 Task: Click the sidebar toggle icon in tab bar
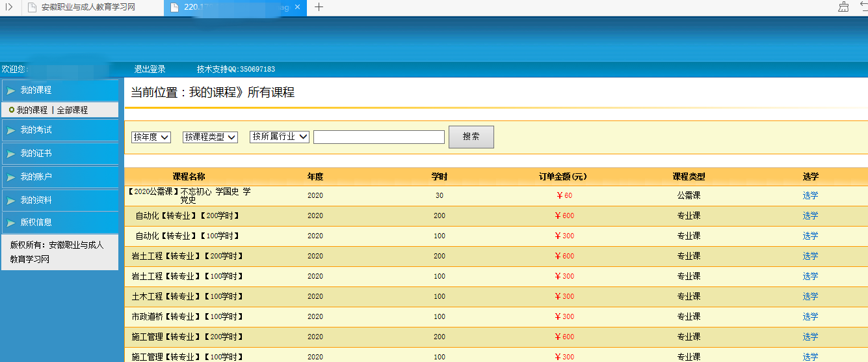9,7
